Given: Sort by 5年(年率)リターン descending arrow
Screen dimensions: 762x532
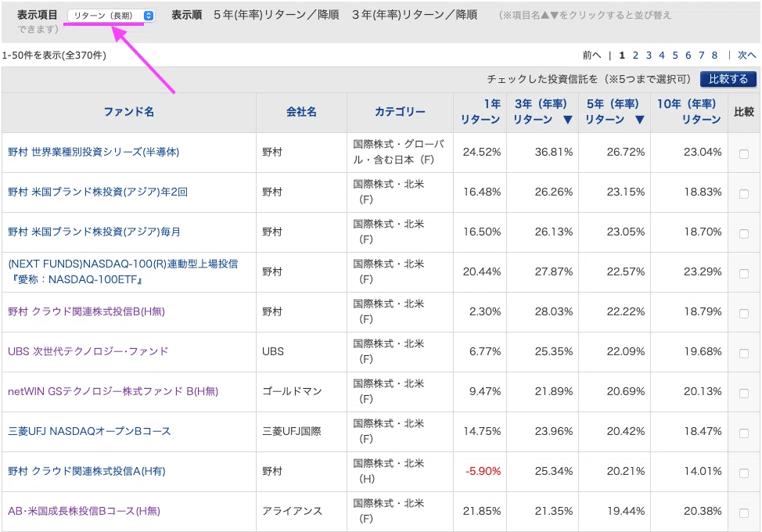Looking at the screenshot, I should point(639,120).
